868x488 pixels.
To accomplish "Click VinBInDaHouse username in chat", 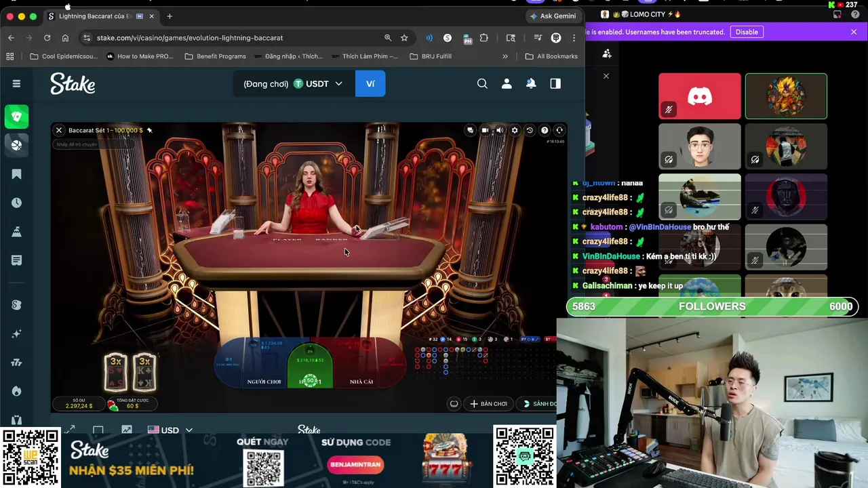I will click(x=611, y=256).
